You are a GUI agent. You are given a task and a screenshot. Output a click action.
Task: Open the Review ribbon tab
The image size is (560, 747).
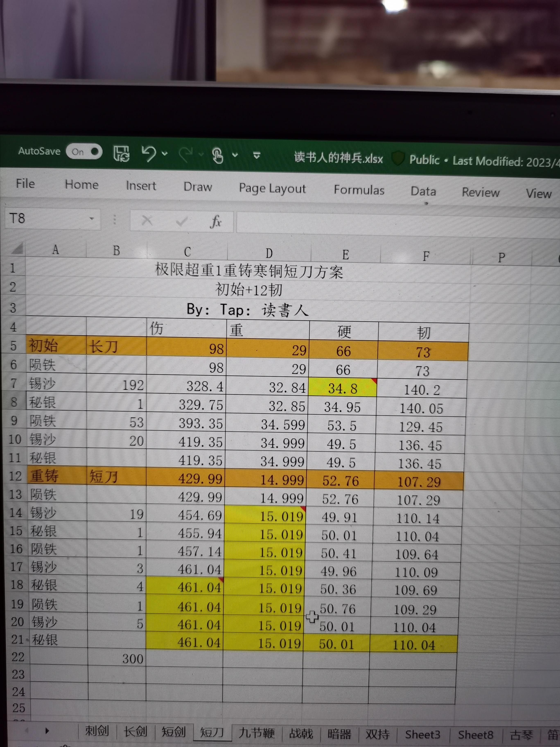pos(481,192)
